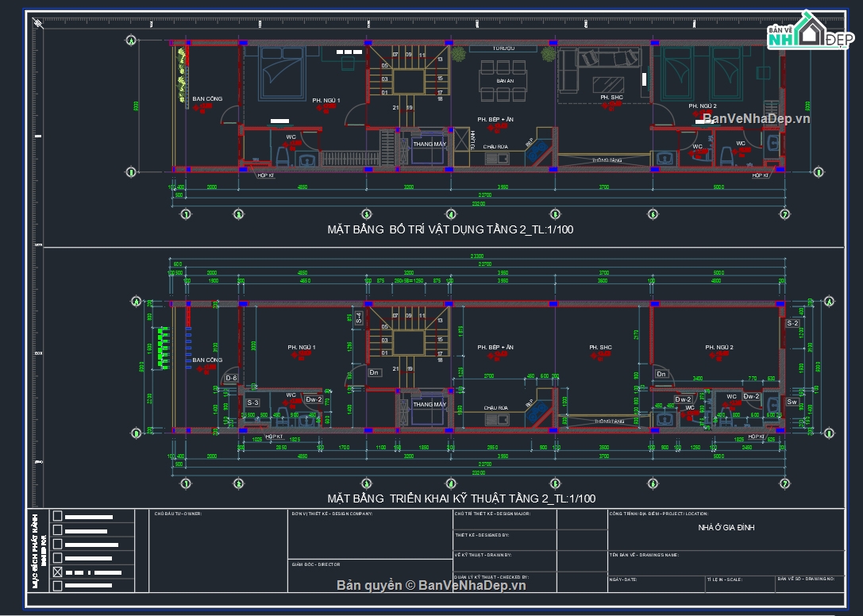
Task: Check the last box in the issue-purpose list
Action: 57,586
